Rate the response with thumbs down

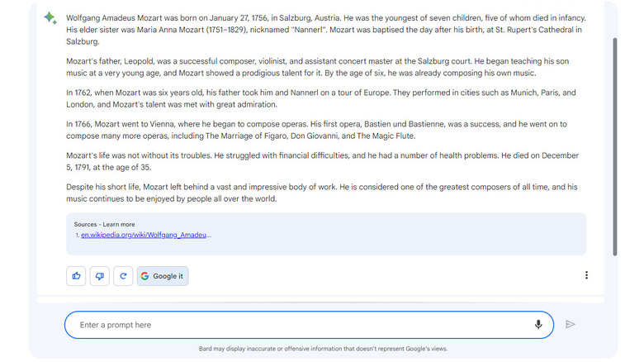click(100, 276)
